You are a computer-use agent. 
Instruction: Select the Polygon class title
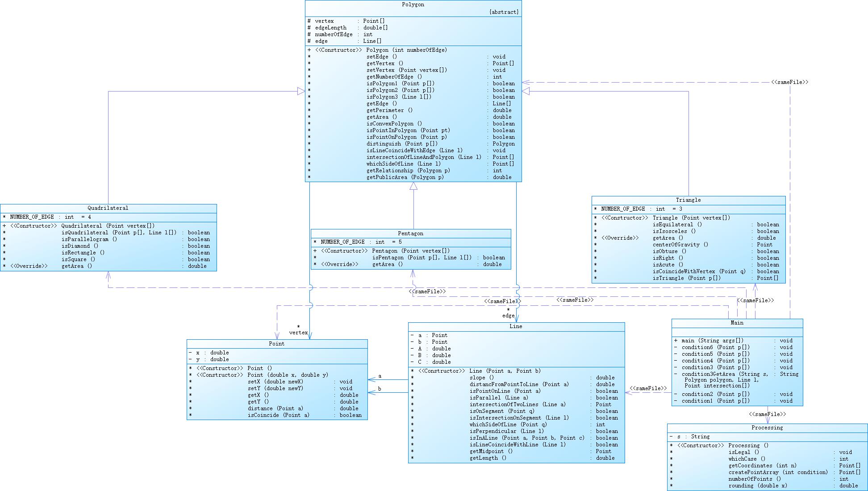pyautogui.click(x=413, y=4)
